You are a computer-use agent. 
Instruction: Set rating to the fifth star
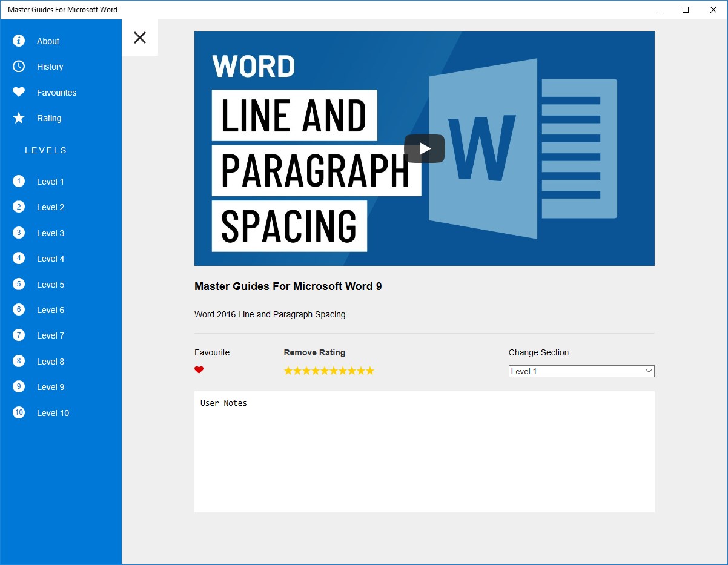325,371
